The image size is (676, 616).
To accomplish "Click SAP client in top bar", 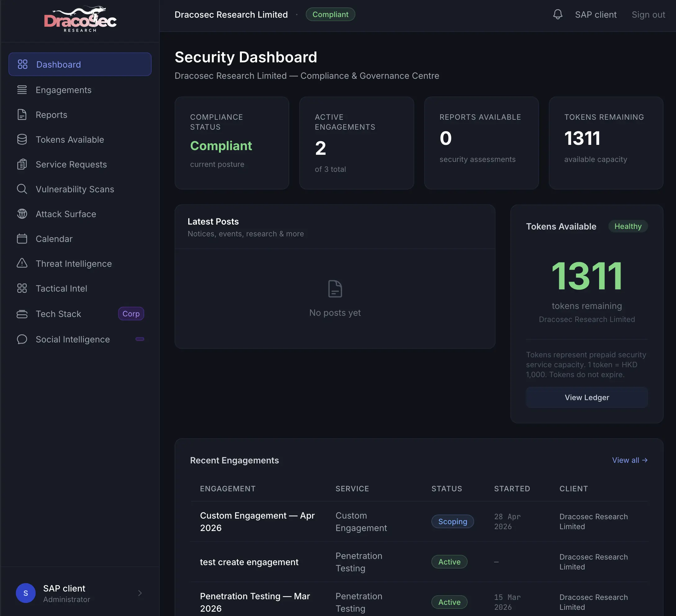I will [x=595, y=14].
